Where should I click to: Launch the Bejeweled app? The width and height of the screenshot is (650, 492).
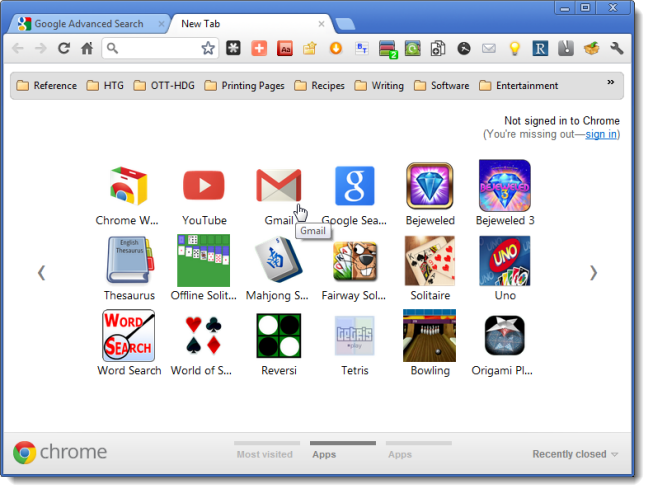[x=429, y=185]
